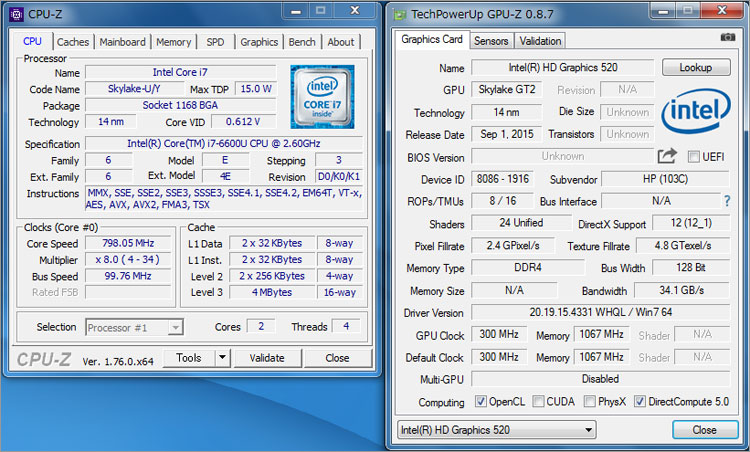Click the BIOS export share icon in GPU-Z

[667, 156]
